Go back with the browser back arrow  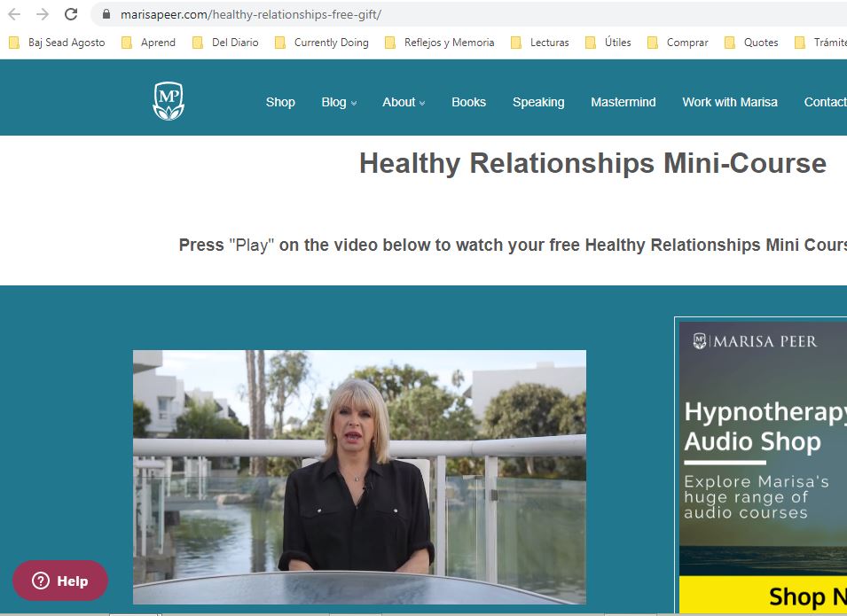click(x=14, y=14)
